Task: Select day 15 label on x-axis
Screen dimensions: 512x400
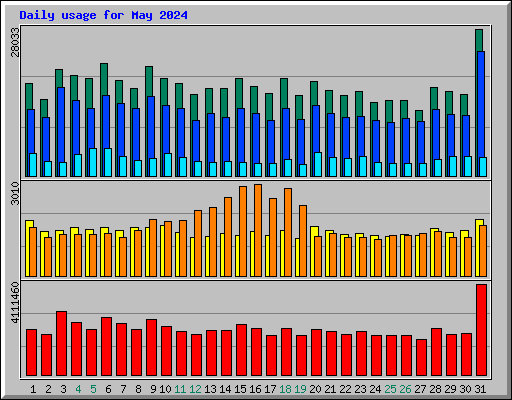Action: tap(240, 389)
